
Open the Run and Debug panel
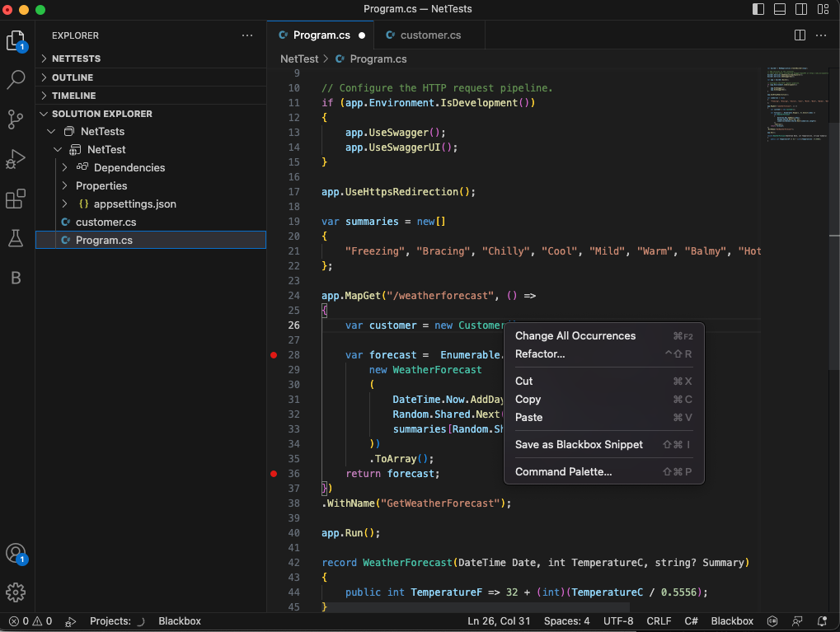(16, 159)
